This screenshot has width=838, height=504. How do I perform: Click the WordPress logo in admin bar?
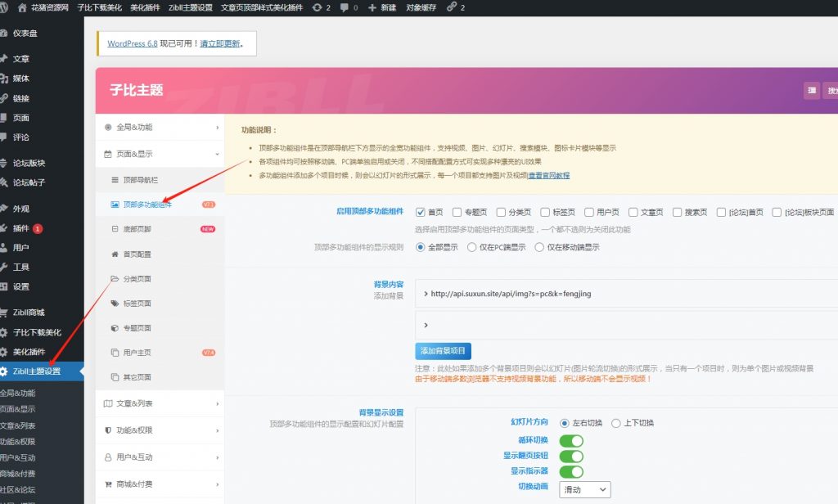pos(3,7)
